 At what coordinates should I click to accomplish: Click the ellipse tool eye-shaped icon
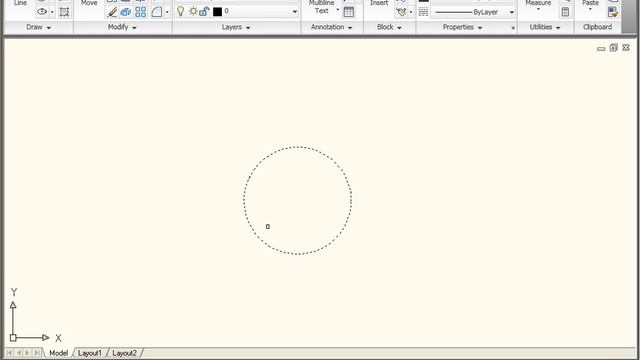42,11
